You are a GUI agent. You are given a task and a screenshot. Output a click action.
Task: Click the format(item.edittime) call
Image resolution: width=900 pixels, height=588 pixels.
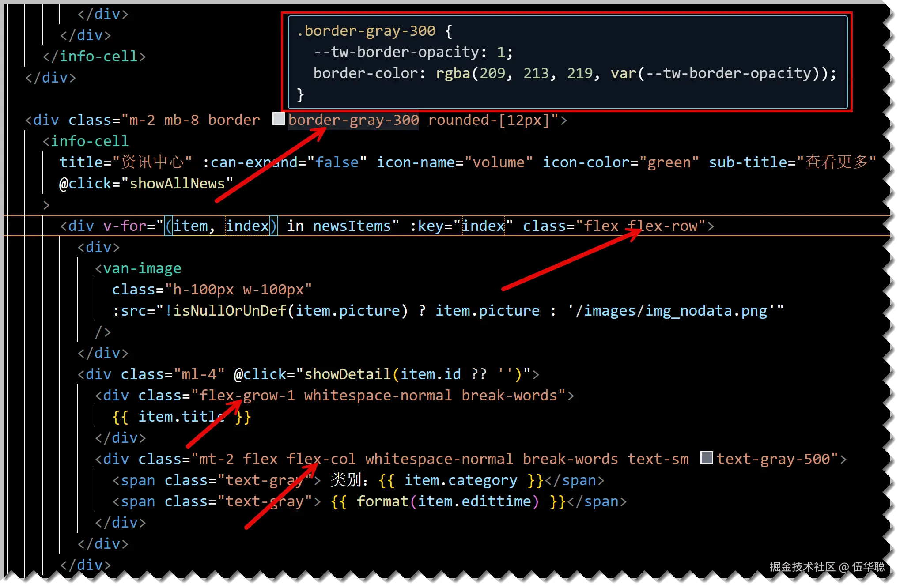click(x=447, y=501)
